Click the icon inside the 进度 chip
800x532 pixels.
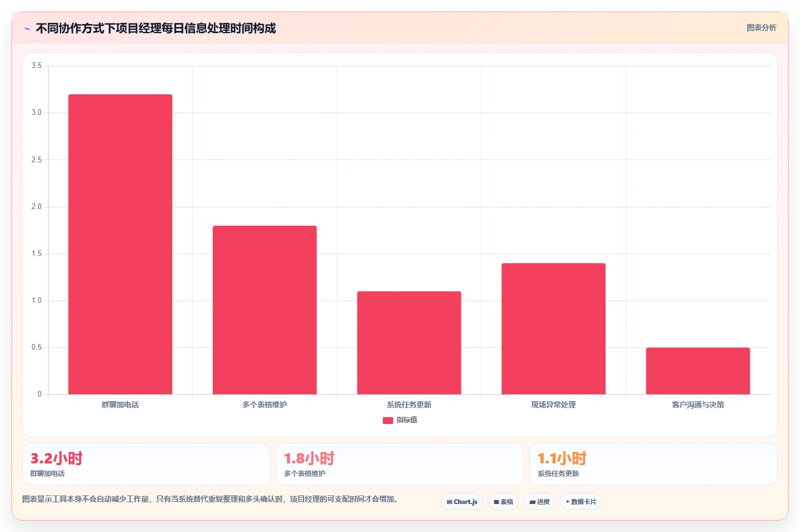pos(532,502)
